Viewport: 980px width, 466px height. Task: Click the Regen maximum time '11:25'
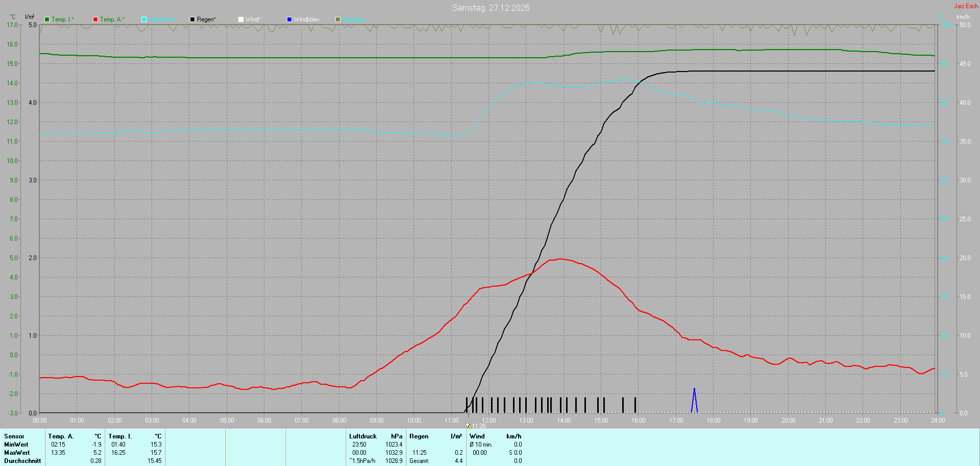click(x=420, y=453)
